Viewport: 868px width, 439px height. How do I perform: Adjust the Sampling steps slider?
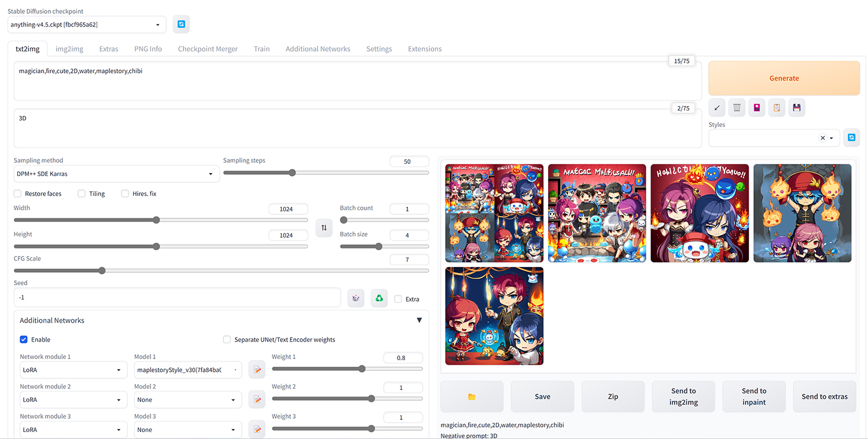(x=326, y=173)
